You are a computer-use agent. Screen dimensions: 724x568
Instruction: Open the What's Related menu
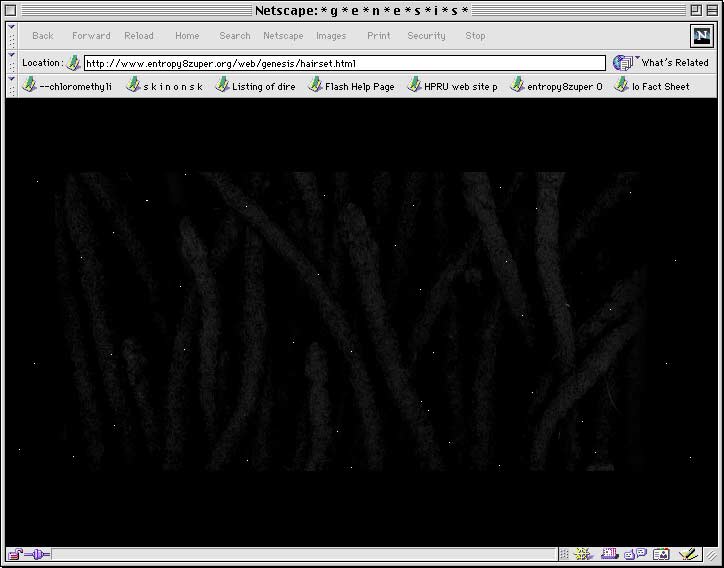click(661, 63)
